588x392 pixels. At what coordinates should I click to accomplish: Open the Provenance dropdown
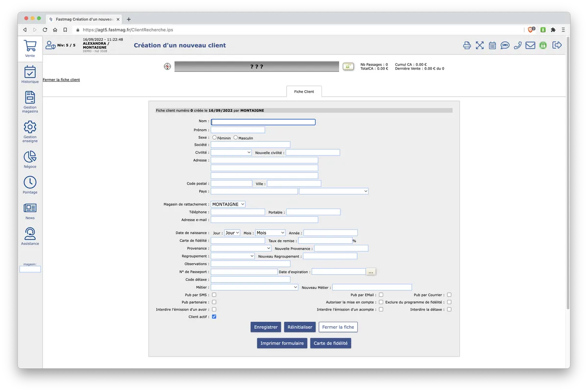(x=241, y=248)
